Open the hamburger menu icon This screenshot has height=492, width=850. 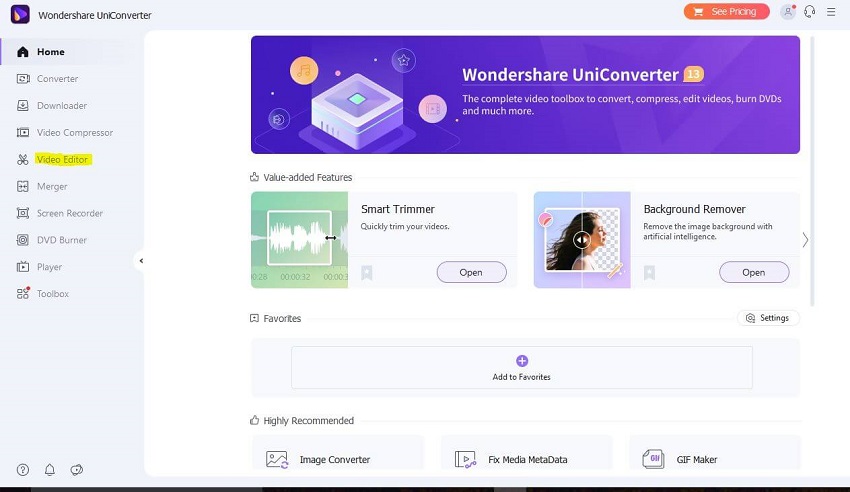click(831, 11)
